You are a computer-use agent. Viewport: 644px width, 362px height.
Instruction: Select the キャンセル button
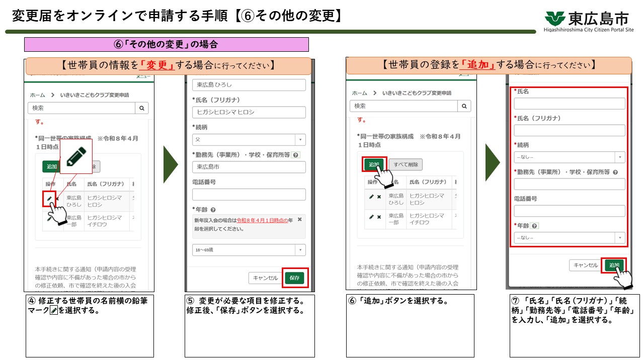tap(265, 277)
